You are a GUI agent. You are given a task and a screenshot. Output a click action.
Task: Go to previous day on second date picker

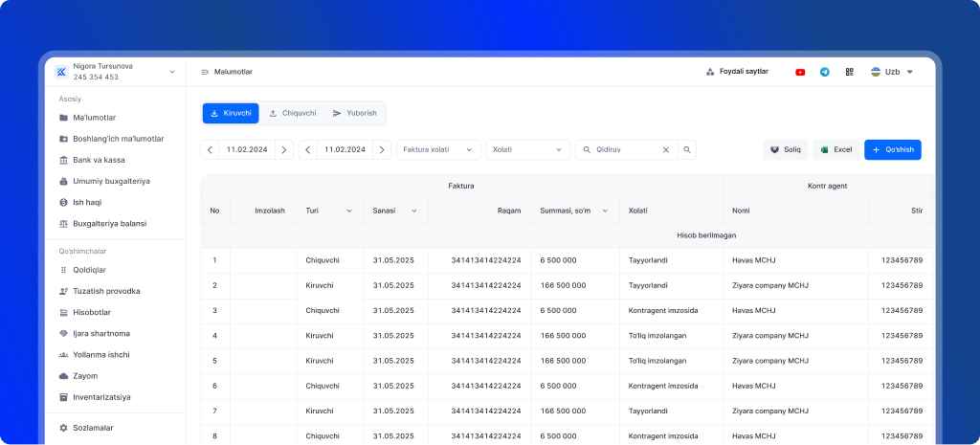tap(308, 150)
